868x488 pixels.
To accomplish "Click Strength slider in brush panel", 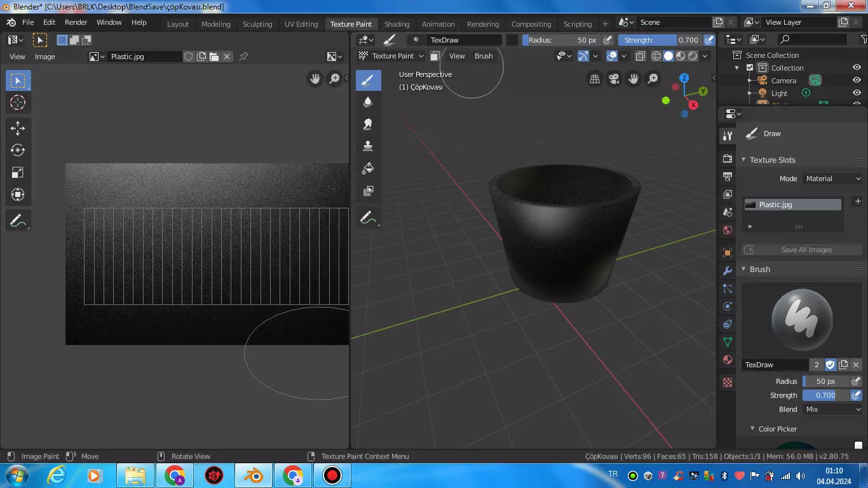I will [826, 395].
